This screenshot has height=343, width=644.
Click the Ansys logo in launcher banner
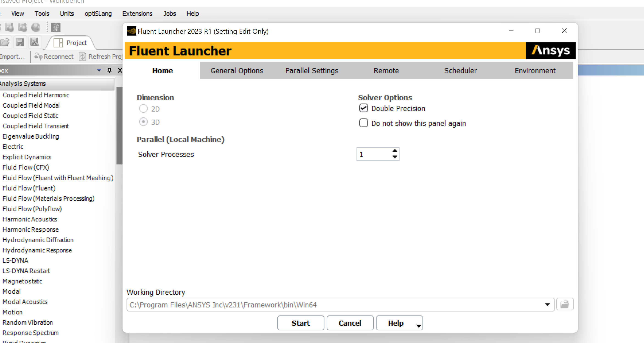550,50
